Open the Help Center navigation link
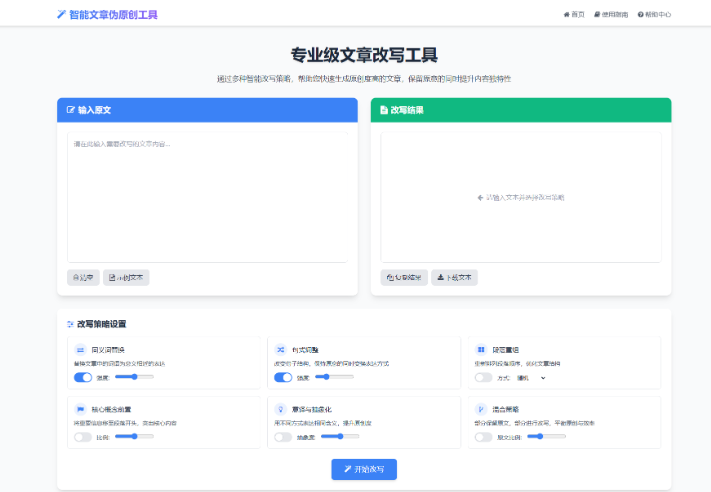The image size is (711, 492). pyautogui.click(x=654, y=15)
